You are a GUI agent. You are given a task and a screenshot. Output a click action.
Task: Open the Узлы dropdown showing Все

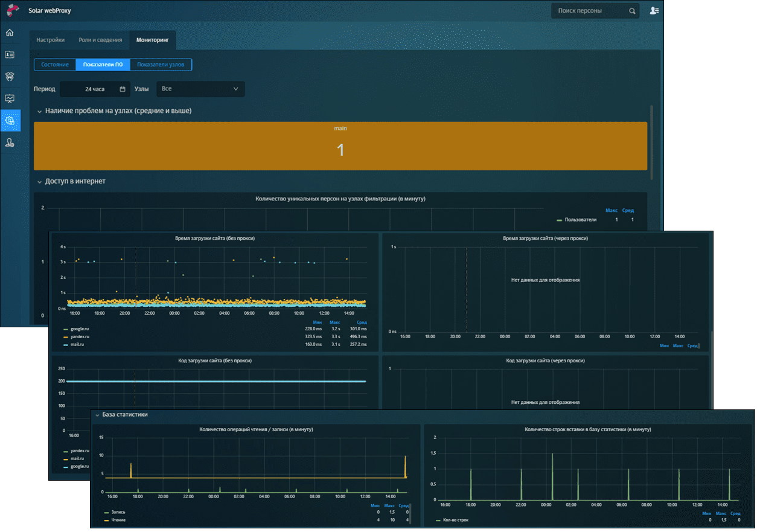coord(200,89)
